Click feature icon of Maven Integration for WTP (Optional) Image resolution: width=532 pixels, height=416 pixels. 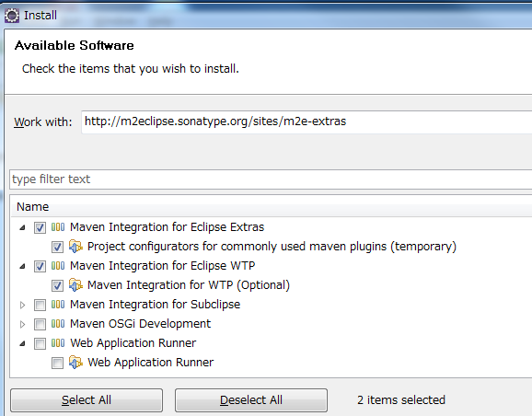tap(75, 285)
